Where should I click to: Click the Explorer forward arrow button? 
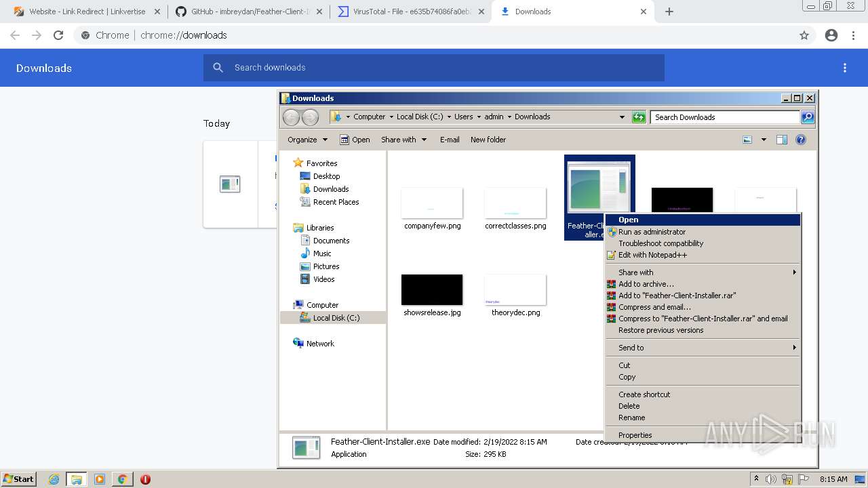[x=310, y=117]
